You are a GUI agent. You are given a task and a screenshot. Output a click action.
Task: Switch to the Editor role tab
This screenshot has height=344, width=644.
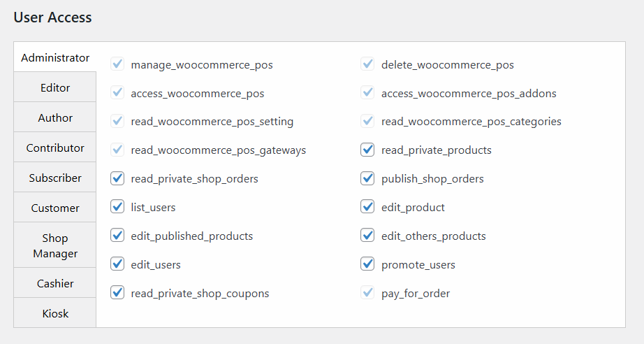tap(55, 88)
